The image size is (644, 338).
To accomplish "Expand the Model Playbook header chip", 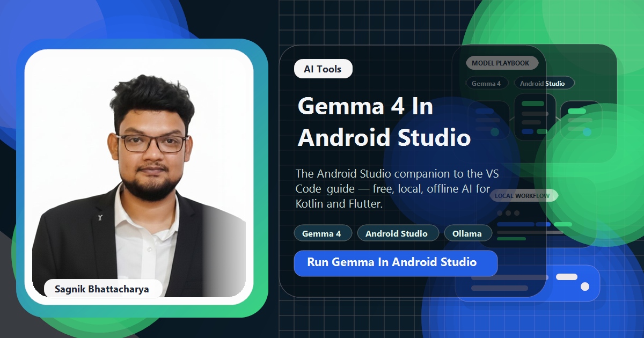I will tap(502, 63).
